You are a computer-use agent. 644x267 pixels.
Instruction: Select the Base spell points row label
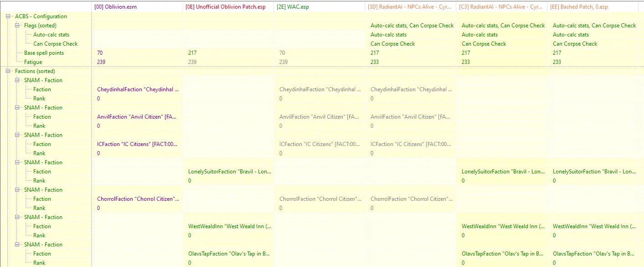point(44,53)
